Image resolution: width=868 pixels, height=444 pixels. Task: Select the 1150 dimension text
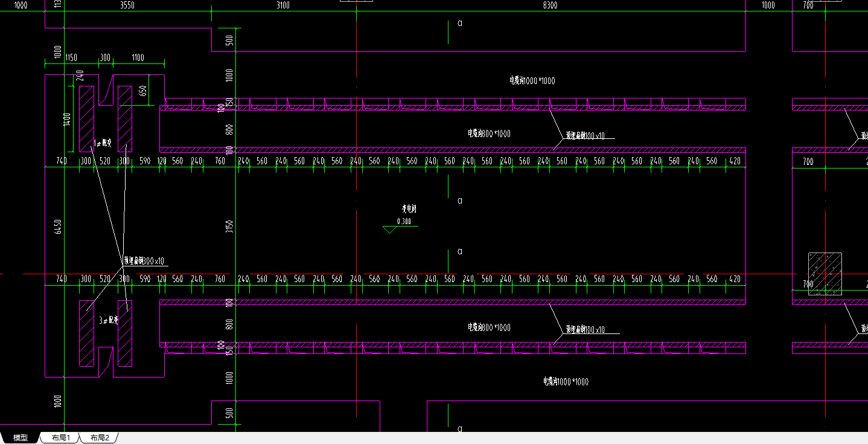pyautogui.click(x=71, y=58)
